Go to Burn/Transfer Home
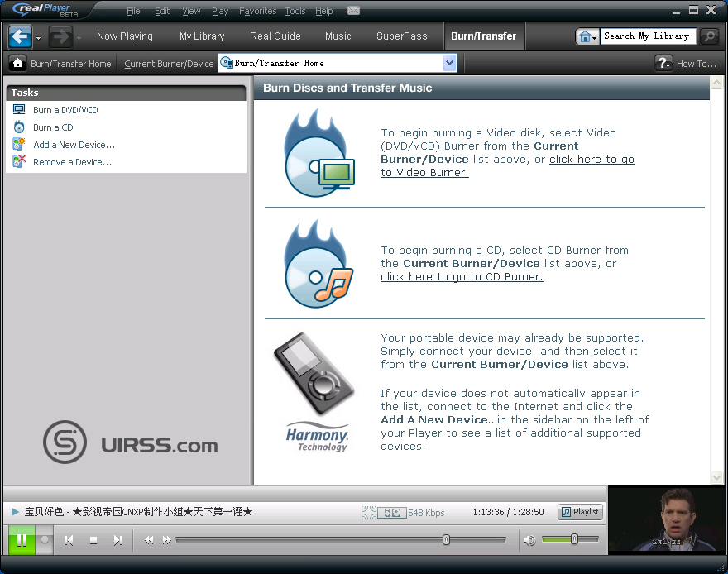728x574 pixels. click(x=62, y=64)
